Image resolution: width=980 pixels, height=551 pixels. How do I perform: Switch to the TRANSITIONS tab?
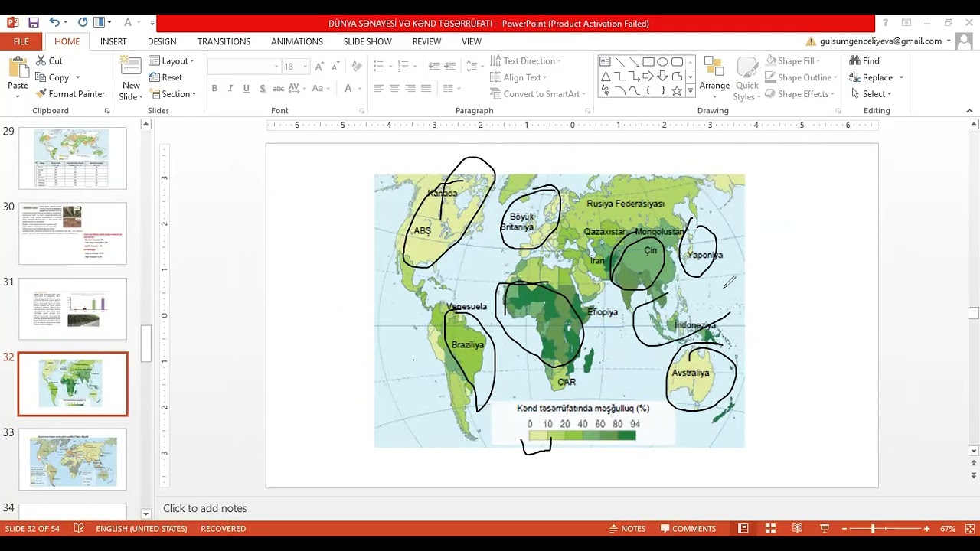[224, 41]
